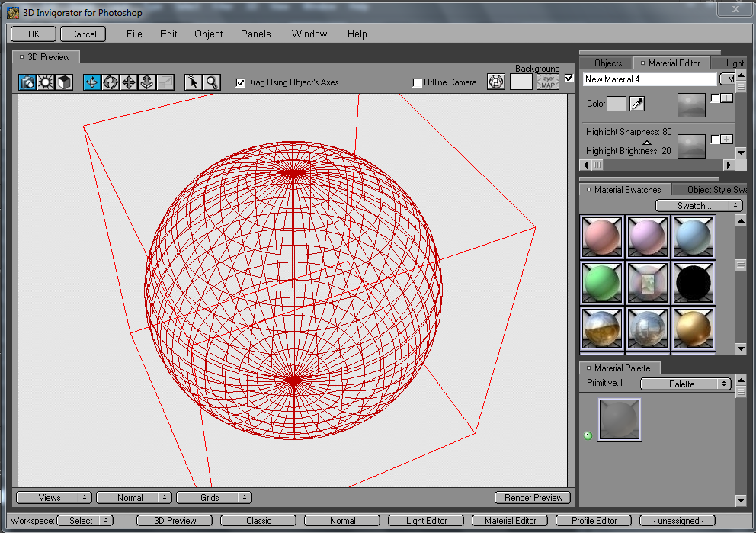Image resolution: width=756 pixels, height=533 pixels.
Task: Enable the Offline Camera checkbox
Action: click(x=417, y=82)
